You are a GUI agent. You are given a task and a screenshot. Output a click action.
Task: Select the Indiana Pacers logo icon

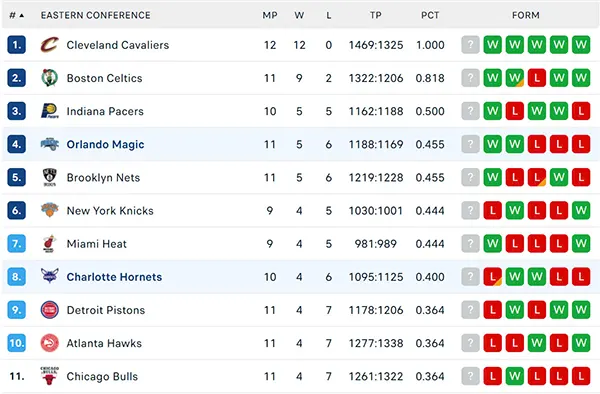(50, 111)
